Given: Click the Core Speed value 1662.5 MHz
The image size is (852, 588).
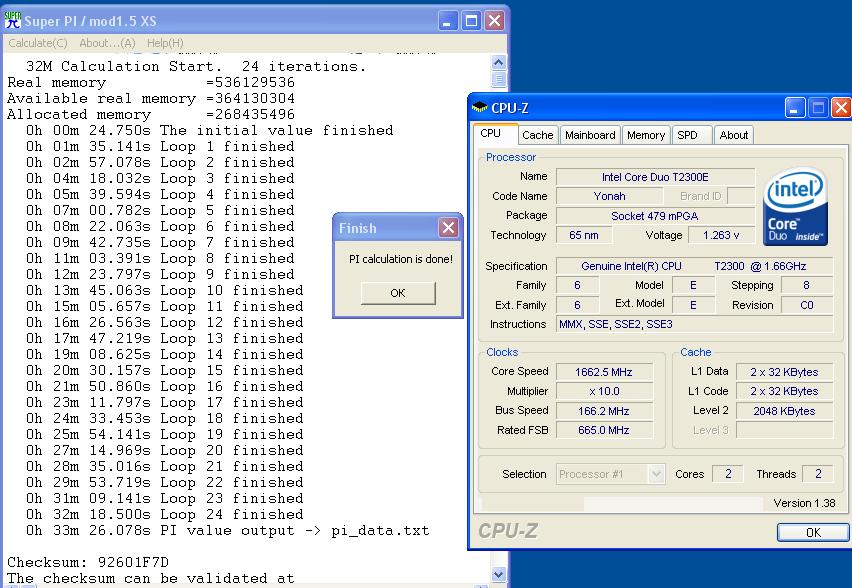Looking at the screenshot, I should click(x=604, y=372).
